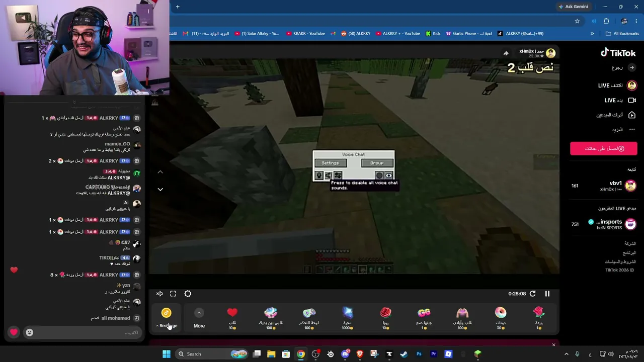The image size is (644, 362).
Task: Send the مجرة galaxy gift
Action: (x=347, y=318)
